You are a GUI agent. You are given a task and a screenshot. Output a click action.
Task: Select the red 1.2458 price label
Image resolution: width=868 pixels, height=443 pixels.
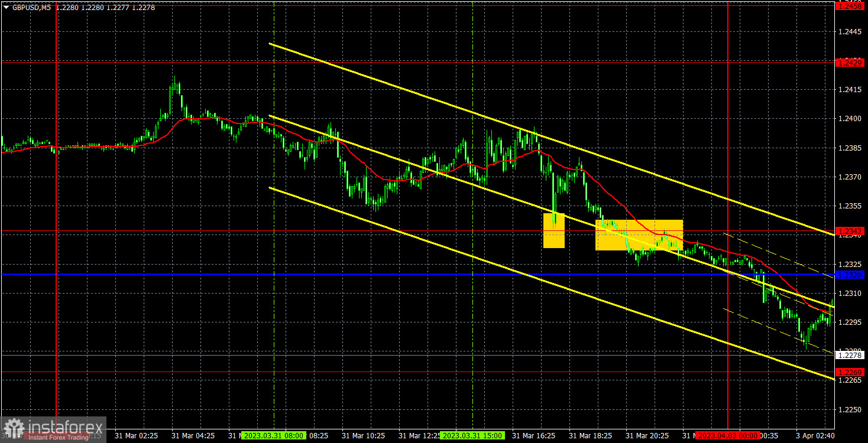[x=851, y=5]
